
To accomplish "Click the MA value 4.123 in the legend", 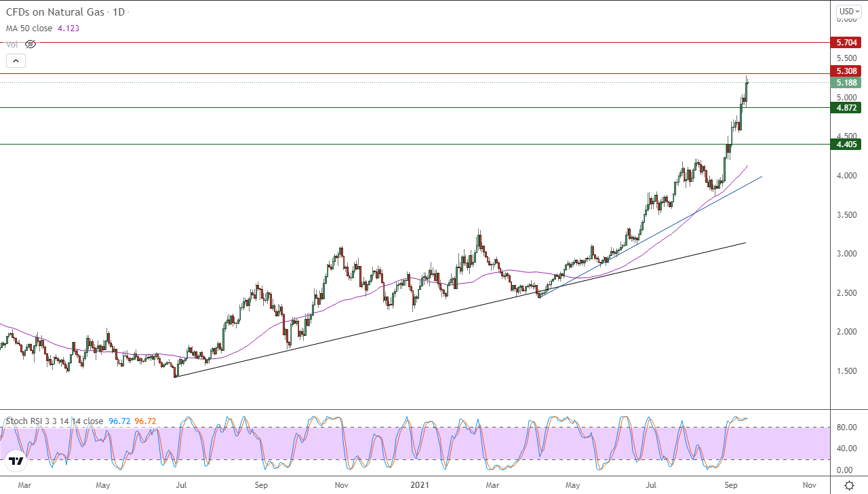I will (70, 28).
